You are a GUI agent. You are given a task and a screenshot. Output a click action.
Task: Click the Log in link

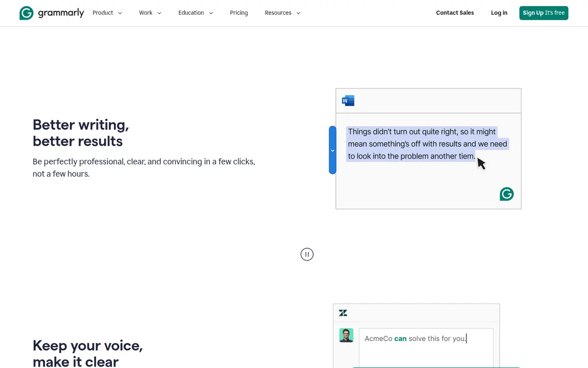coord(499,13)
